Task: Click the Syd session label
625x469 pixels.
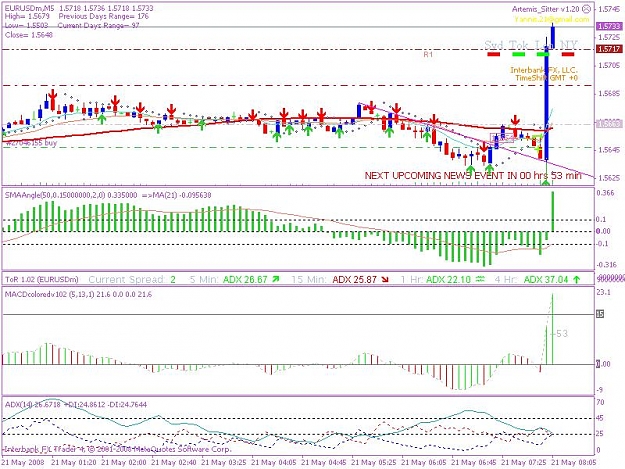Action: click(x=494, y=45)
